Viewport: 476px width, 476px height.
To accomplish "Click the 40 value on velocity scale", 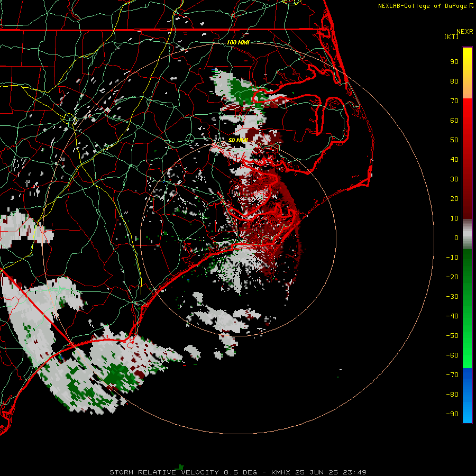I will (x=454, y=160).
